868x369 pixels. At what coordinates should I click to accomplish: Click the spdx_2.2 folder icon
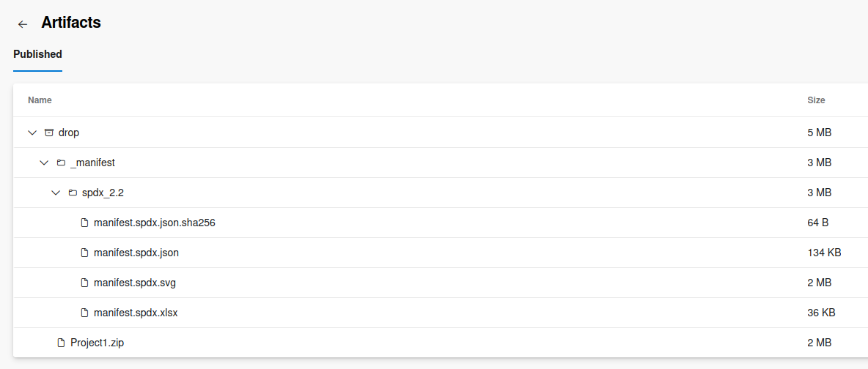[73, 193]
